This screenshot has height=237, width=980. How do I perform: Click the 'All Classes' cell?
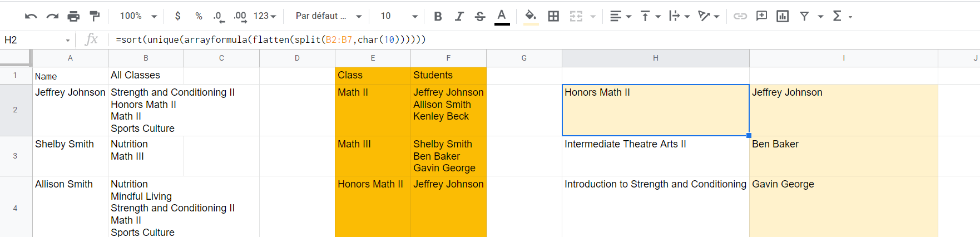[x=146, y=76]
